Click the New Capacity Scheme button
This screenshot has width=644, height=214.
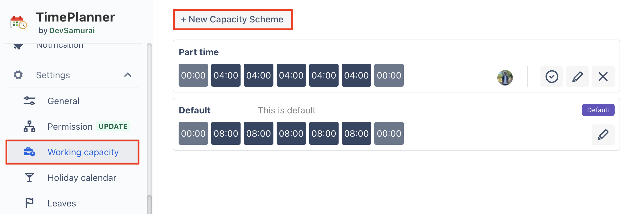[x=233, y=19]
